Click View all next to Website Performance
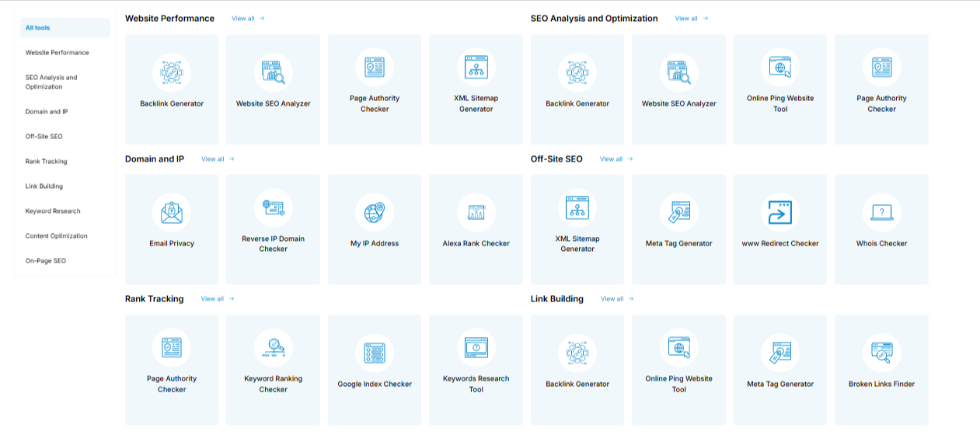 (x=248, y=19)
